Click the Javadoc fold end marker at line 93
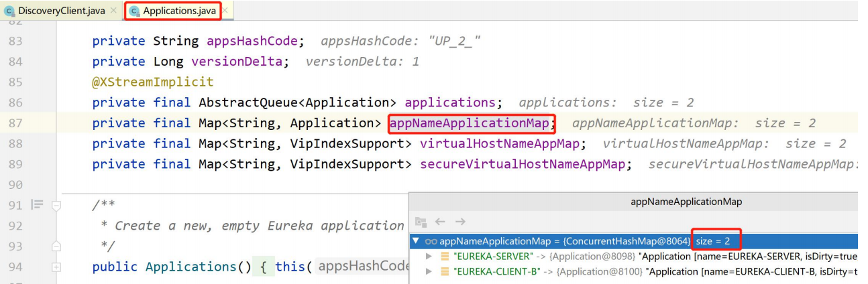Screen dimensions: 868x284 (57, 246)
